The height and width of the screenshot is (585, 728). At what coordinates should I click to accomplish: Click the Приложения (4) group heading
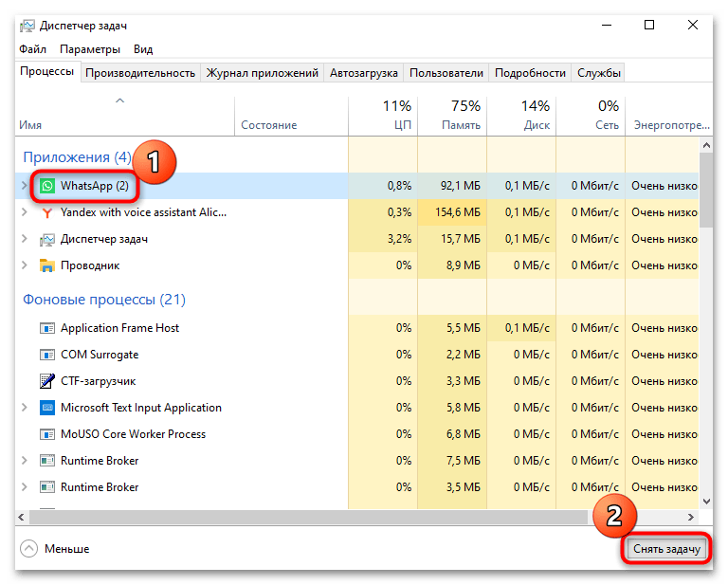pos(77,157)
